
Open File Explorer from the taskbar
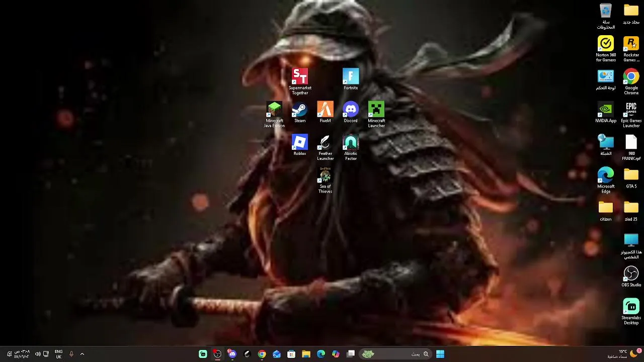(x=306, y=354)
